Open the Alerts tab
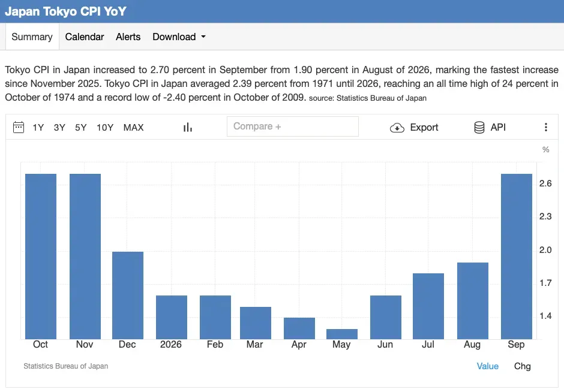The image size is (564, 392). (x=128, y=37)
